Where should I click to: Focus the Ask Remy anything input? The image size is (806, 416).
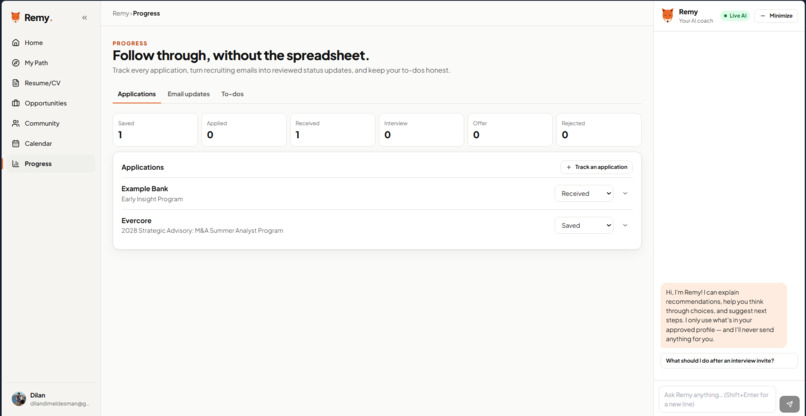pos(717,399)
